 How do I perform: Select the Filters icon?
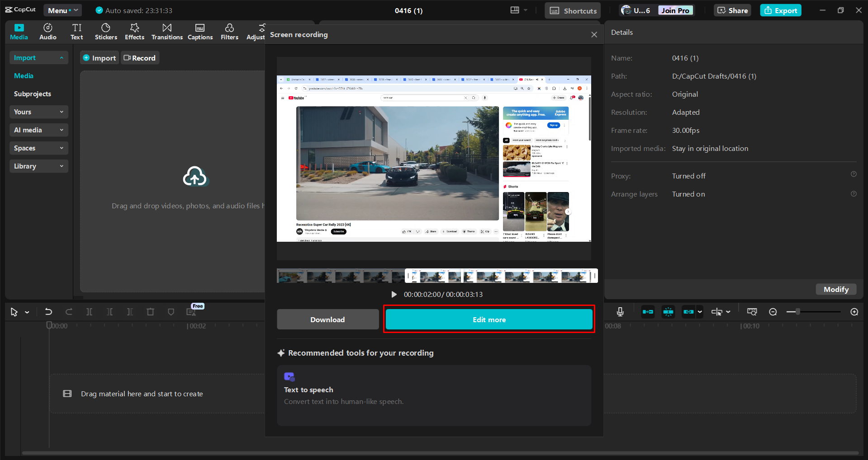[x=229, y=31]
